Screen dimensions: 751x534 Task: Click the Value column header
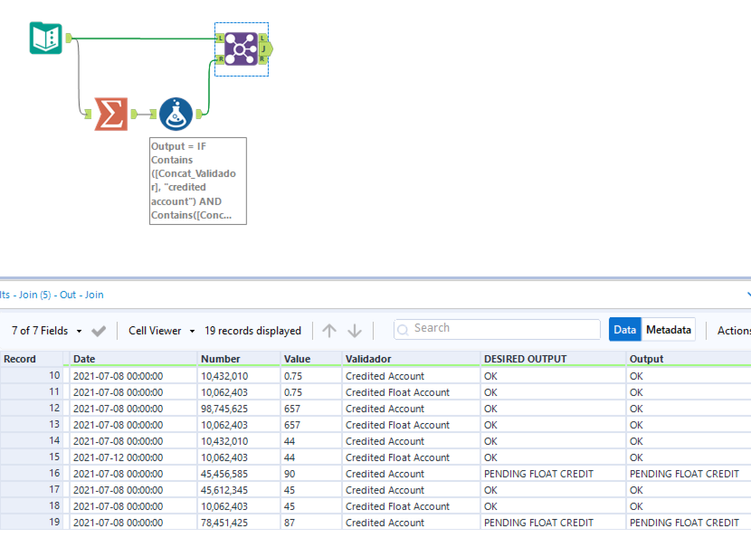(311, 359)
